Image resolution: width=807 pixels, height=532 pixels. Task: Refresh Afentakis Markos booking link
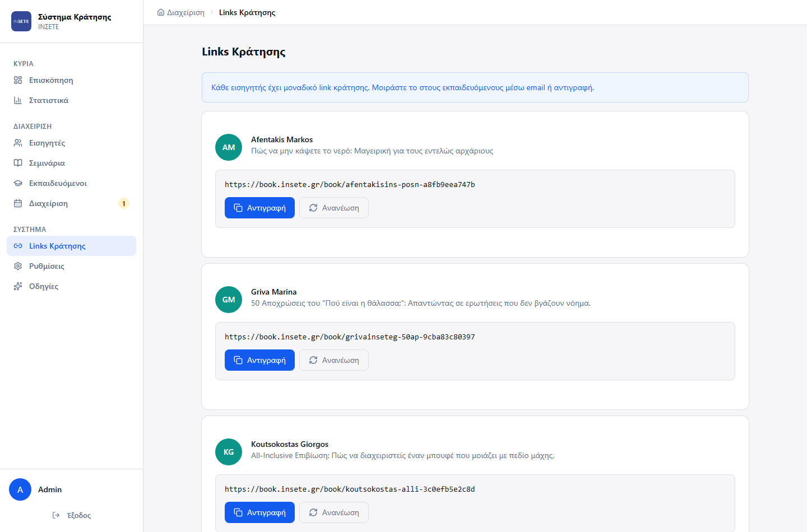click(x=334, y=208)
